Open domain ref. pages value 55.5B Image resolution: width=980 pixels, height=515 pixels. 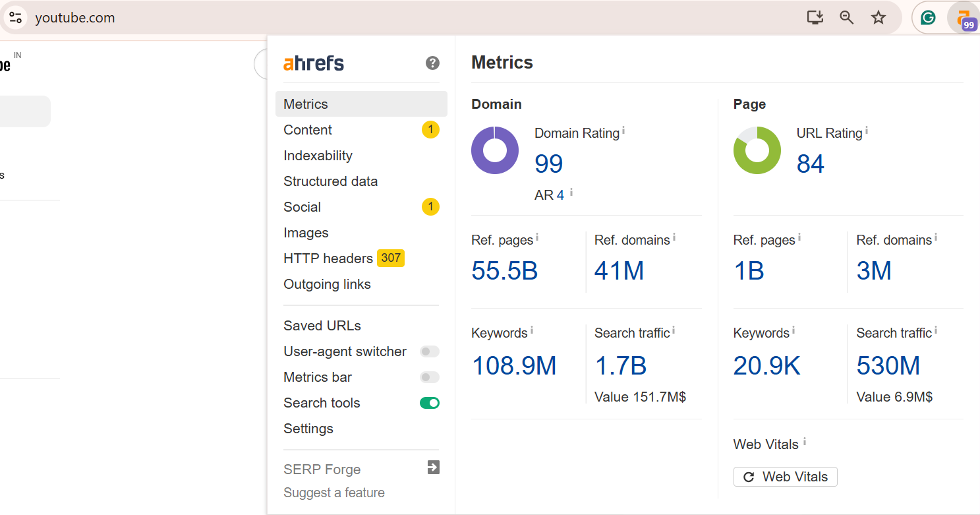click(x=505, y=271)
